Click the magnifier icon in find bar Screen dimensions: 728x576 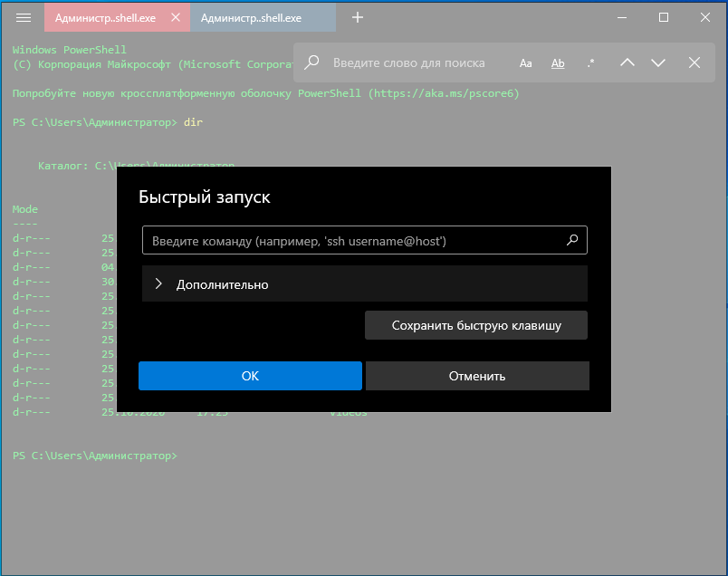pyautogui.click(x=312, y=62)
